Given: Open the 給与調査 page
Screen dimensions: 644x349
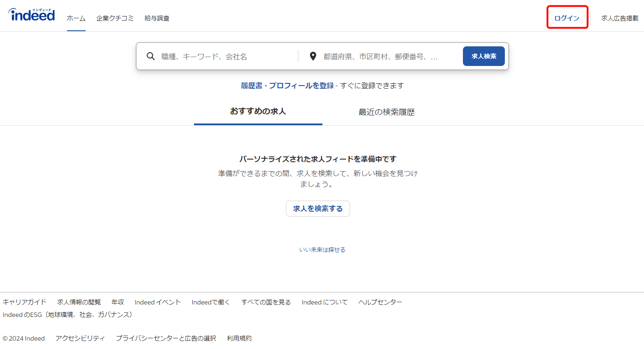Looking at the screenshot, I should point(157,18).
